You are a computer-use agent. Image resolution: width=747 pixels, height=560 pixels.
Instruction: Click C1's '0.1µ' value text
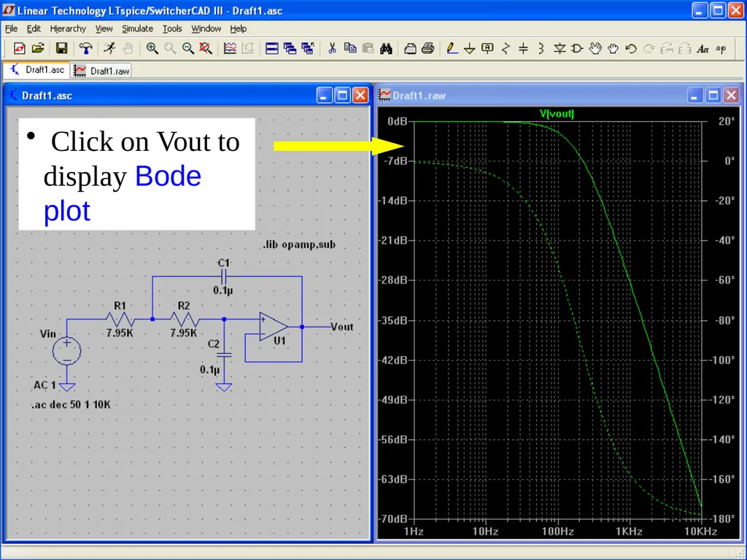coord(223,290)
